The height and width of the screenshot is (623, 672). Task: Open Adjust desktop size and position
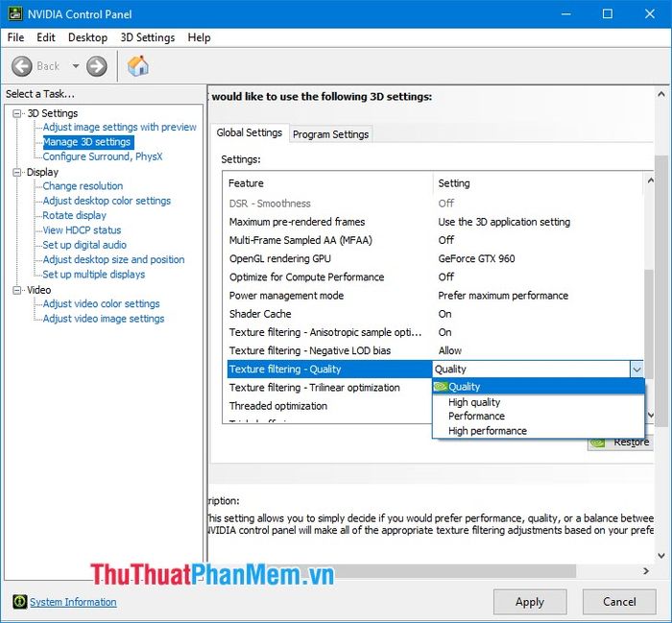(113, 259)
